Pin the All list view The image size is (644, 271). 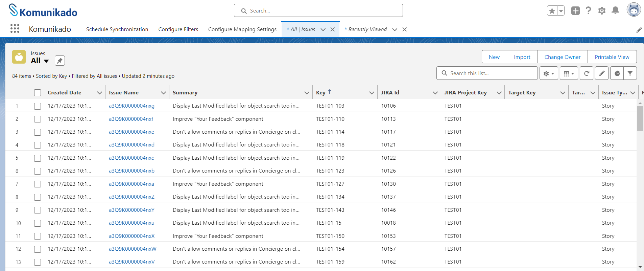pos(59,61)
